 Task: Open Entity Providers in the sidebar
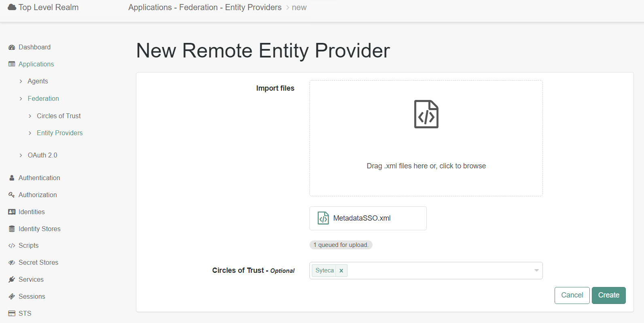point(59,133)
